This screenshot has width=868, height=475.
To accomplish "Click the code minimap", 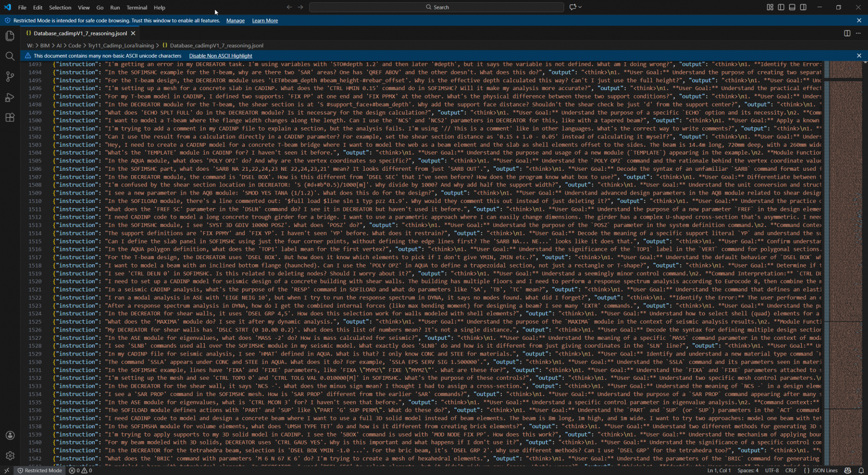I will 842,263.
